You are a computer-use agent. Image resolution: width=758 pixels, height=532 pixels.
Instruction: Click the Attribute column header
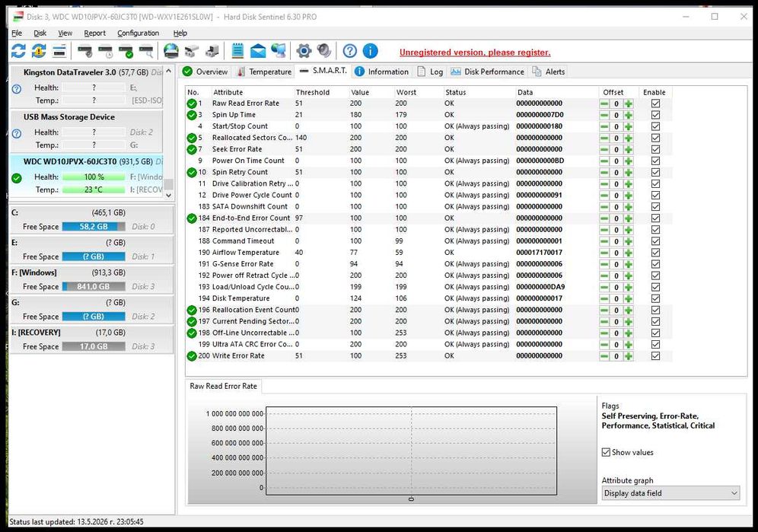pyautogui.click(x=253, y=92)
